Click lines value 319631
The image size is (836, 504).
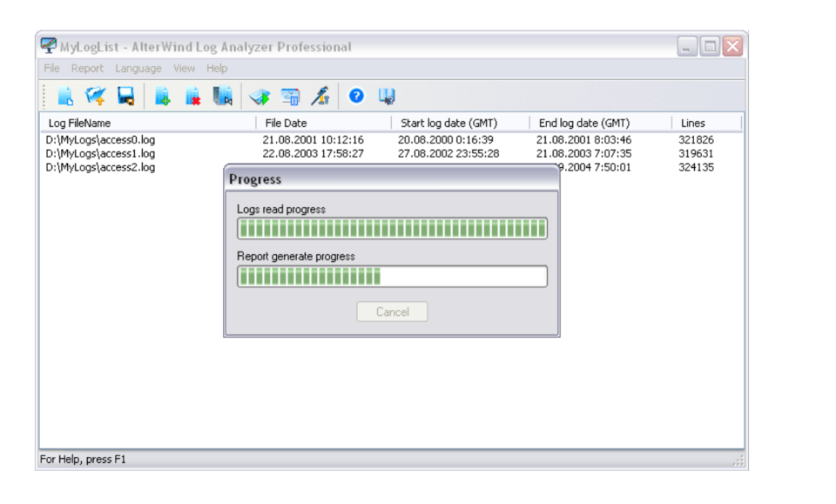pyautogui.click(x=696, y=153)
